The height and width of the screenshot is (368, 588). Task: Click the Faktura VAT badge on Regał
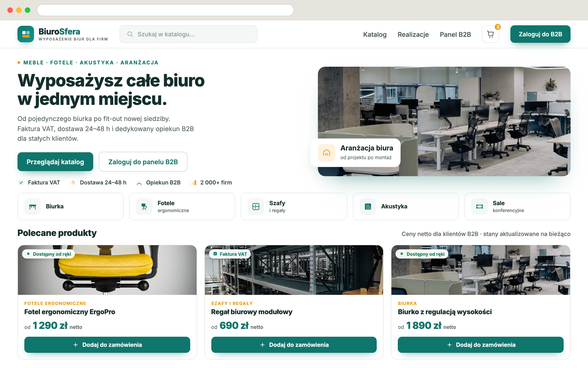pos(230,254)
